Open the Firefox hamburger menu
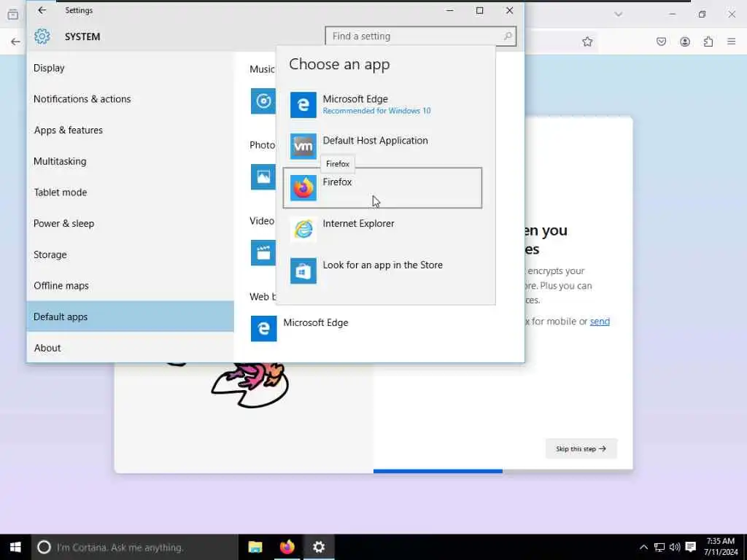 [x=732, y=42]
